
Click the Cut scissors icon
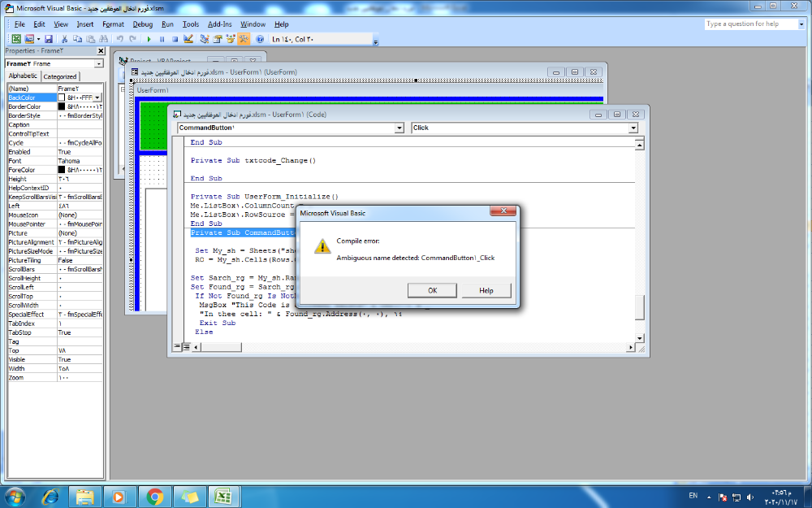(65, 39)
